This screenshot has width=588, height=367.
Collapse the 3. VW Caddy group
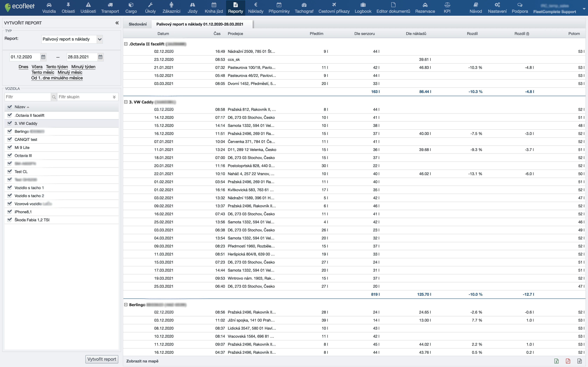point(126,102)
